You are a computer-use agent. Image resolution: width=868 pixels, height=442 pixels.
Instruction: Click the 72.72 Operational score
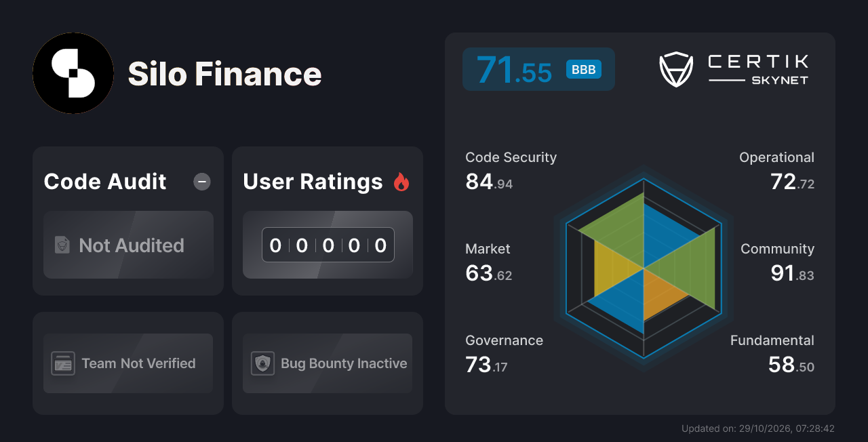pyautogui.click(x=792, y=182)
